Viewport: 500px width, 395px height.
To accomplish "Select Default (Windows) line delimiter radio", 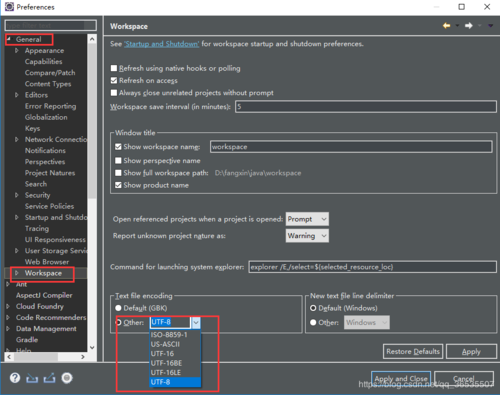I will click(x=313, y=308).
